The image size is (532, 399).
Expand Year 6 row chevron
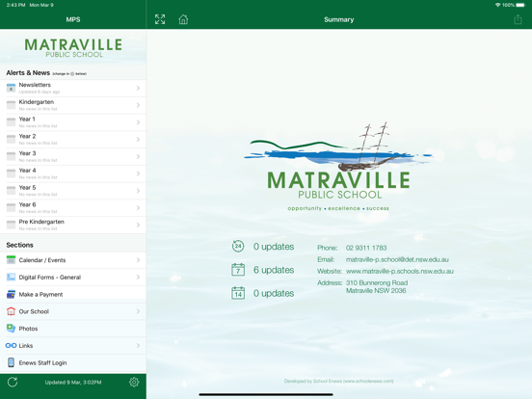(138, 207)
